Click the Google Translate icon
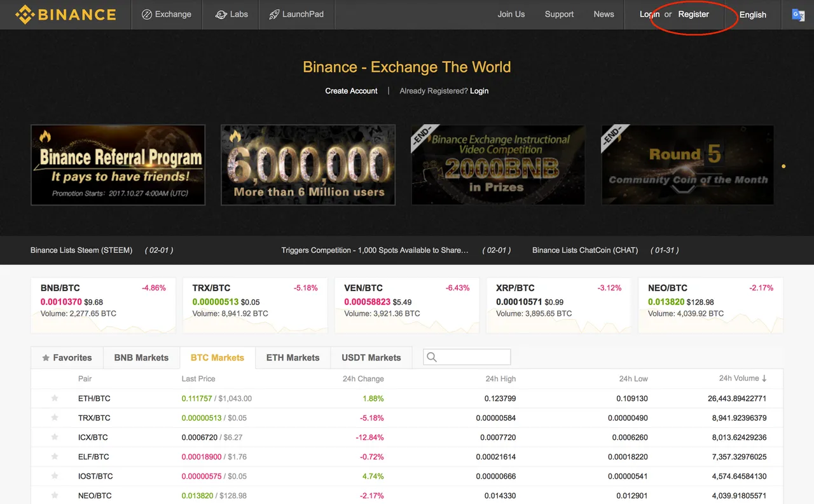This screenshot has height=504, width=814. point(798,15)
